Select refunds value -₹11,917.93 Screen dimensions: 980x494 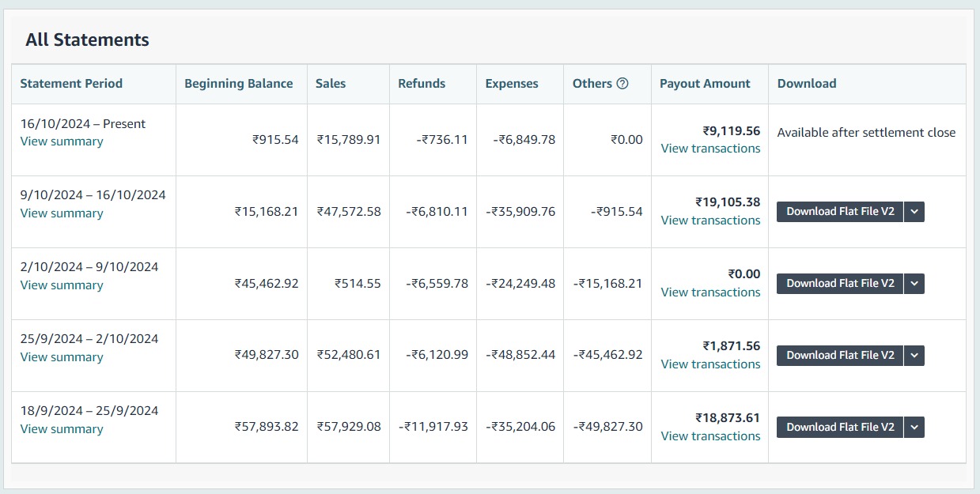[433, 427]
